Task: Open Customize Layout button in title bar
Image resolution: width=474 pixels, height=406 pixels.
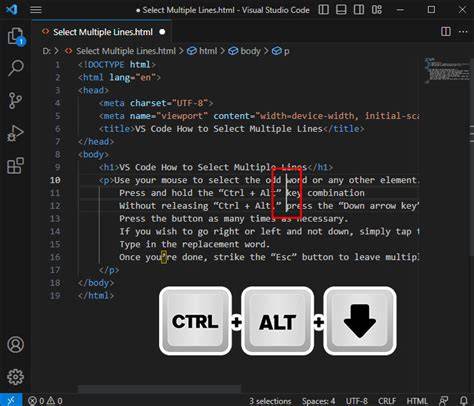Action: (377, 10)
